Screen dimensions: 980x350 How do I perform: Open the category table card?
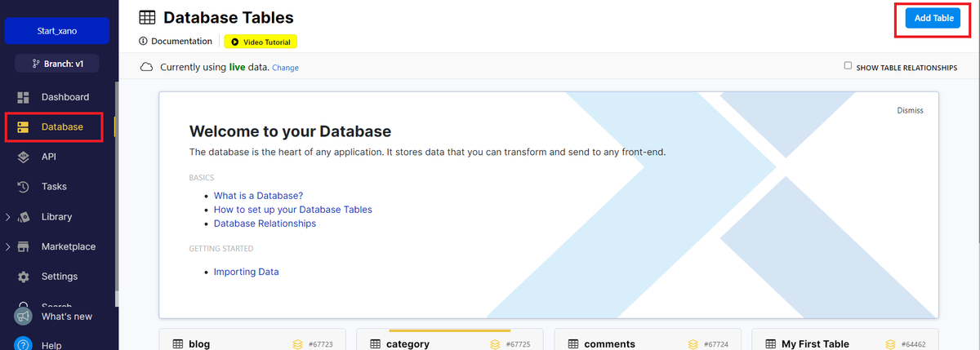(449, 340)
